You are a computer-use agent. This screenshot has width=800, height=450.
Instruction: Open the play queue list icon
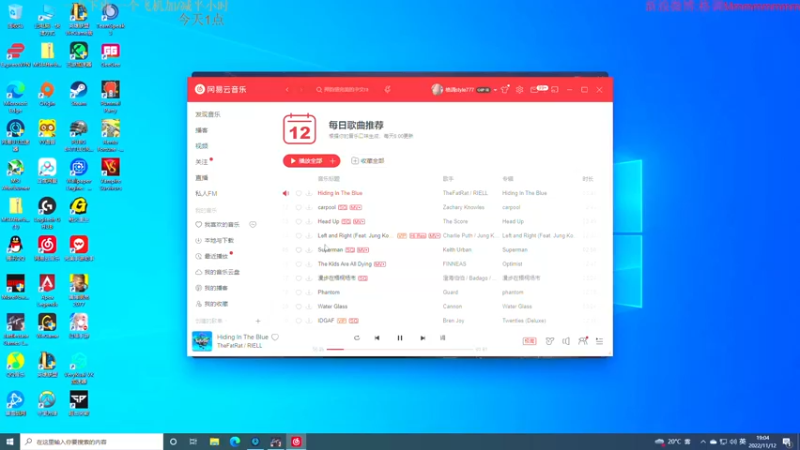pyautogui.click(x=599, y=341)
